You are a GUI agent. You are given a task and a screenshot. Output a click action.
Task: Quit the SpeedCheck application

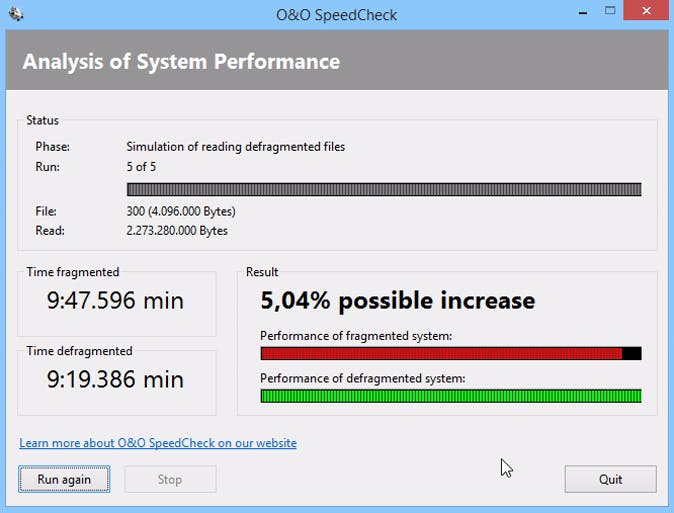[610, 479]
